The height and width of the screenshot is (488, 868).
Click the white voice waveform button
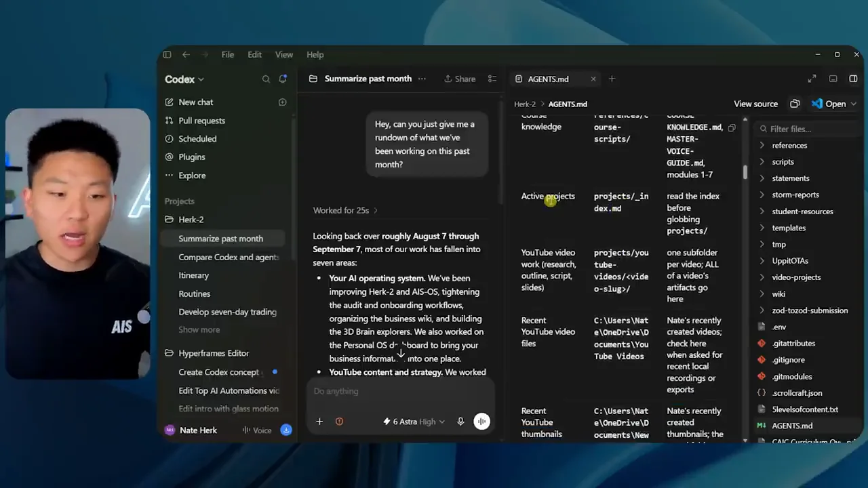pyautogui.click(x=481, y=422)
